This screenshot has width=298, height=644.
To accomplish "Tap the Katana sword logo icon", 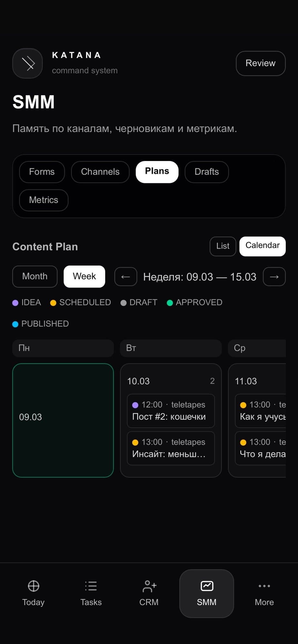I will [28, 63].
